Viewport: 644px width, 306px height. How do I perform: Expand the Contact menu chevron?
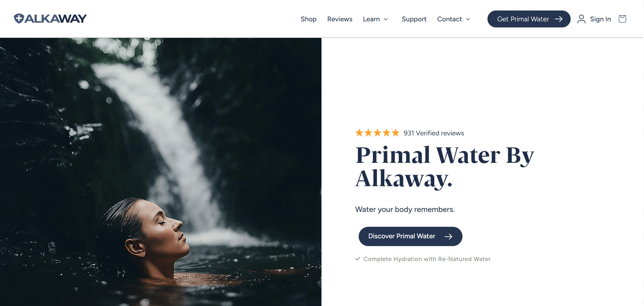(x=468, y=19)
